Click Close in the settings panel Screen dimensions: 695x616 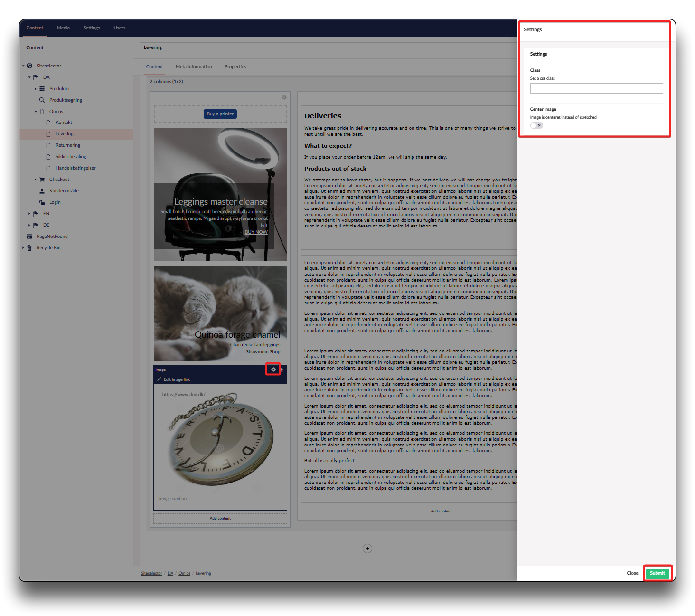pos(632,573)
